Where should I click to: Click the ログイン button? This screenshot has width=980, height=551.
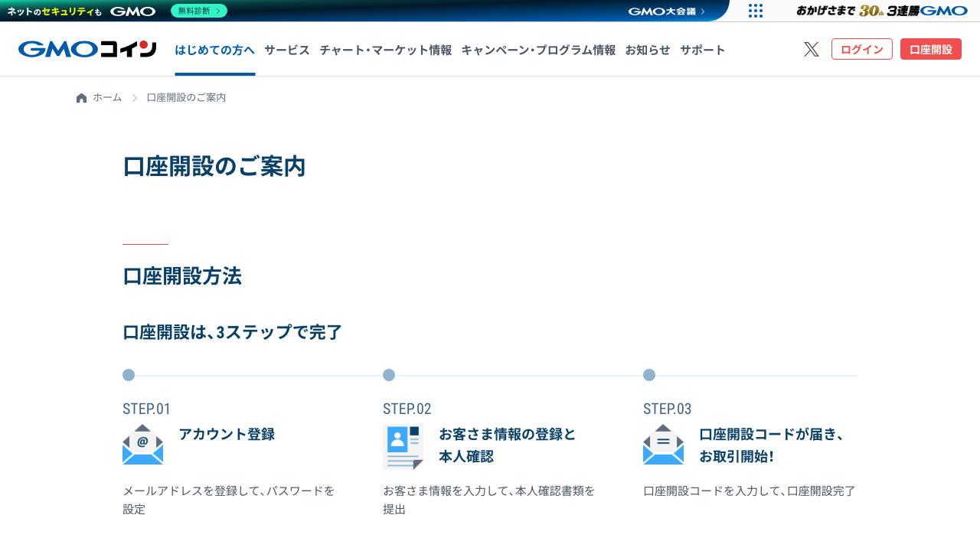(x=861, y=48)
